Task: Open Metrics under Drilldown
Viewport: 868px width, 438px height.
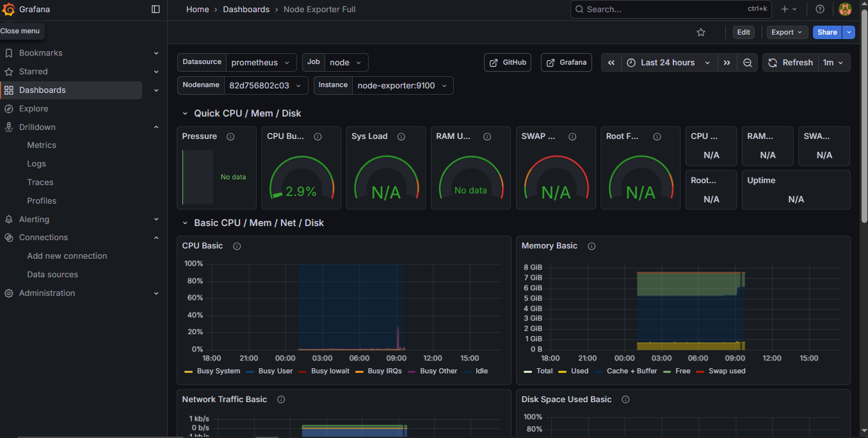Action: pyautogui.click(x=42, y=145)
